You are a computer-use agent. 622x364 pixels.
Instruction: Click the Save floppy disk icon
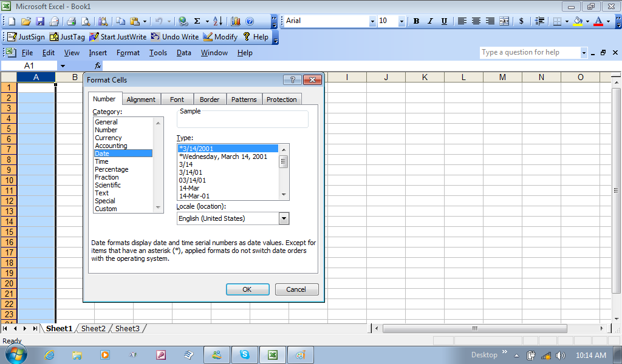click(40, 21)
